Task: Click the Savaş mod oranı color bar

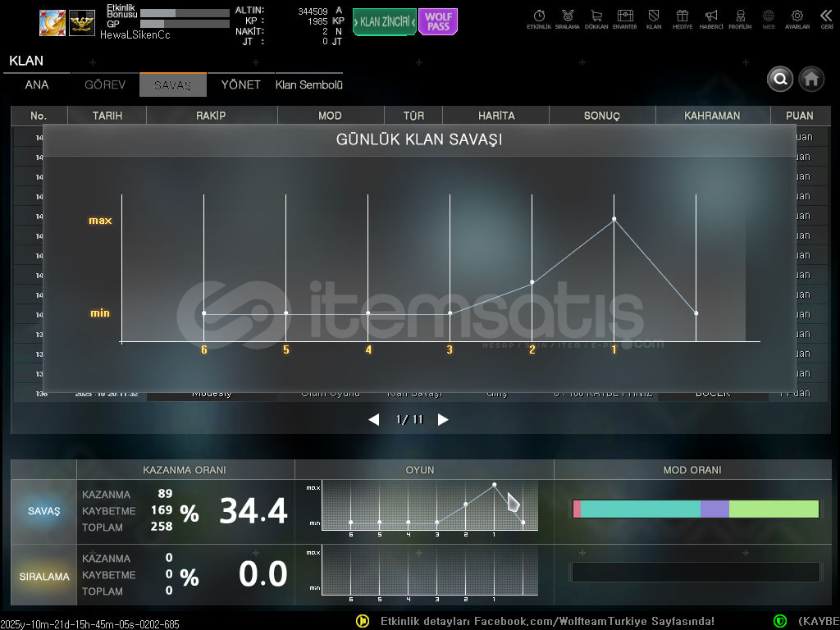Action: tap(696, 509)
